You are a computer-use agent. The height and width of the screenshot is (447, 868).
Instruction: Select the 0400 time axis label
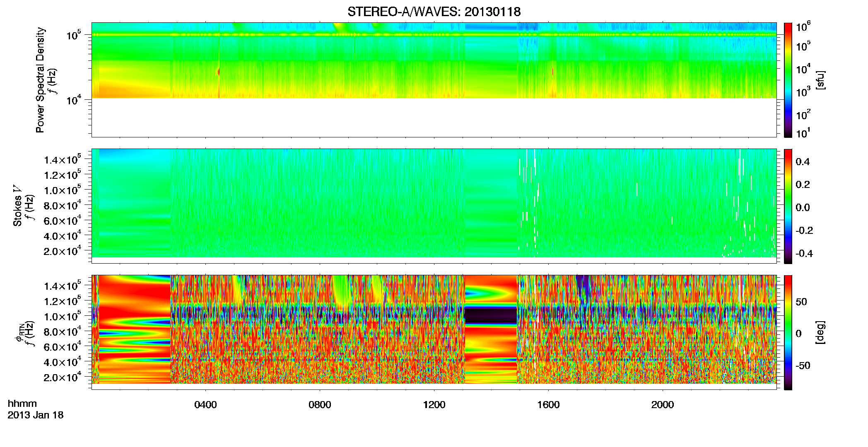tap(205, 405)
